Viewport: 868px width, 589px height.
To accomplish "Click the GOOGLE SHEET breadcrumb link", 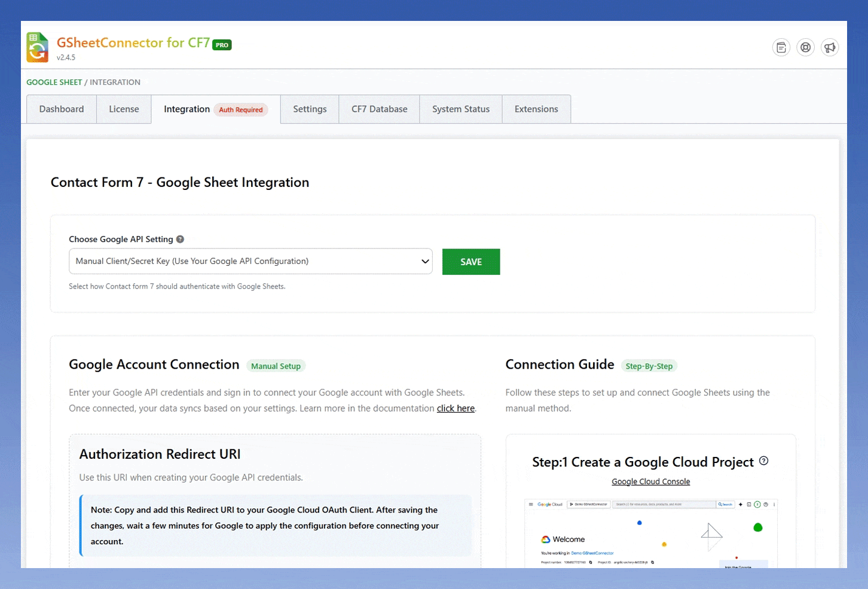I will (54, 82).
